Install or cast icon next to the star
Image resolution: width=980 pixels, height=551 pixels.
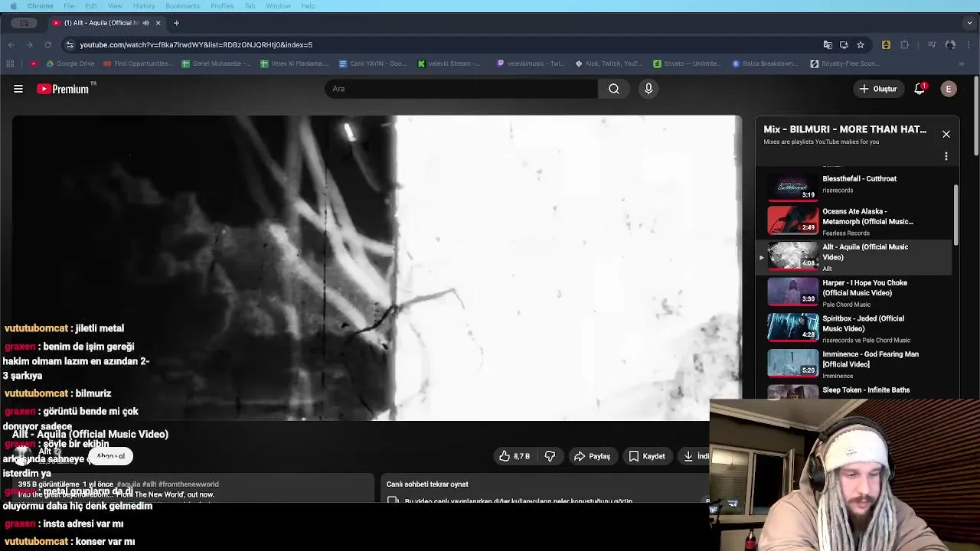click(x=844, y=44)
